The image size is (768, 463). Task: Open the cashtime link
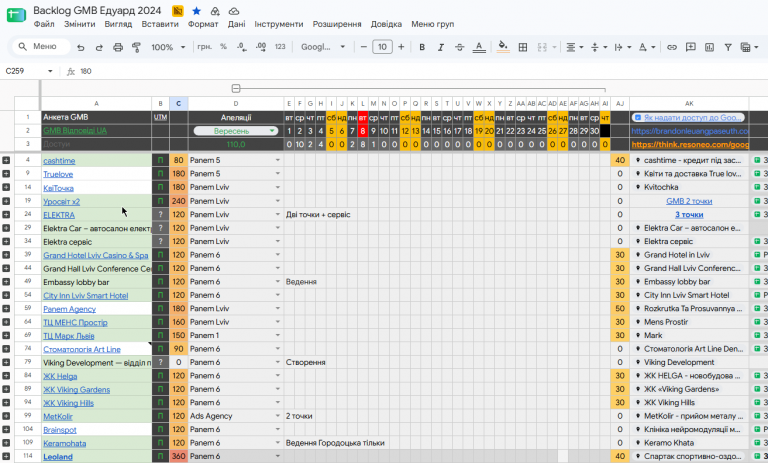pos(59,161)
